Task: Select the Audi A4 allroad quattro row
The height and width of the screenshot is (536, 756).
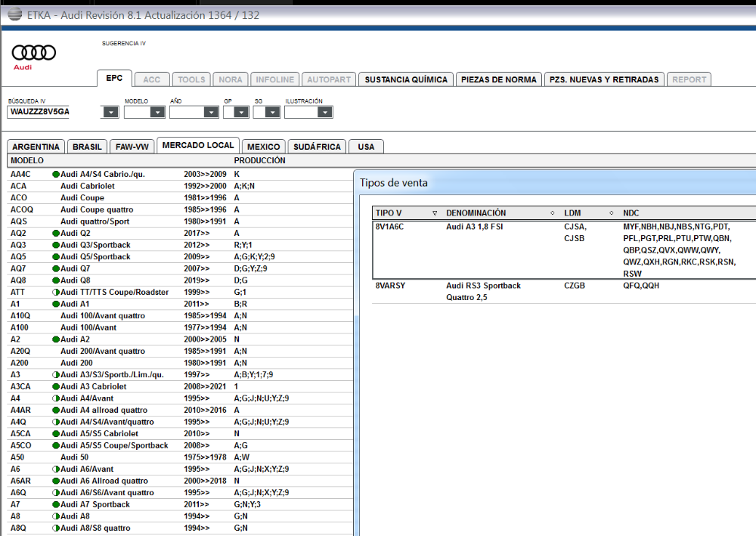Action: [x=181, y=411]
